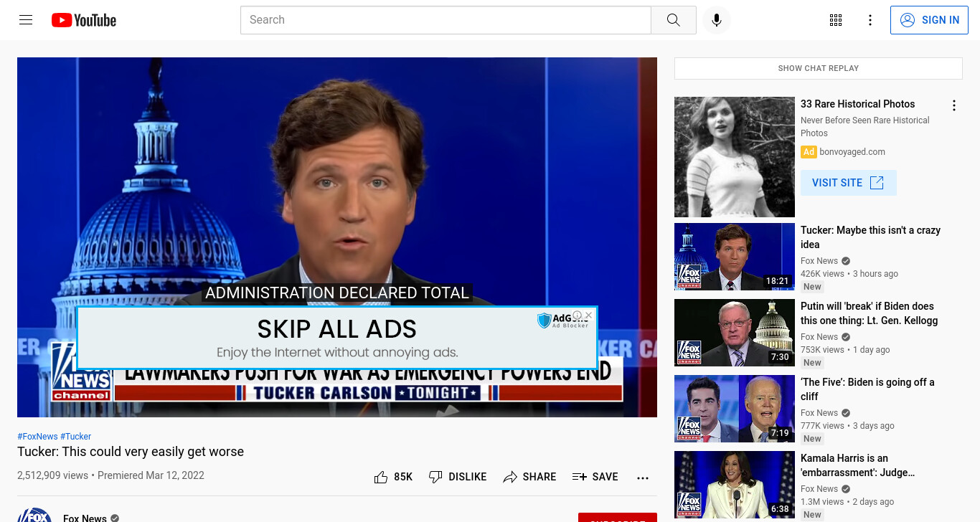Open the bonvoyaged.com ad link
This screenshot has width=980, height=522.
(852, 152)
